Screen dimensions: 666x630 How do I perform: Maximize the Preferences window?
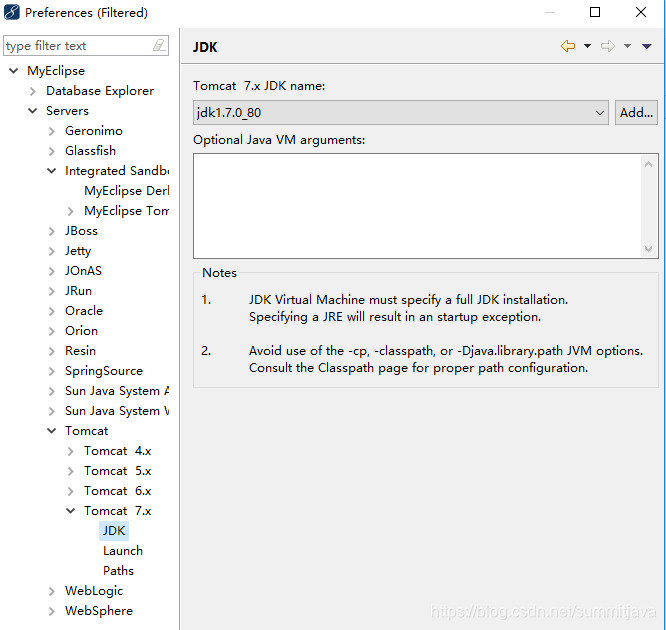click(595, 12)
